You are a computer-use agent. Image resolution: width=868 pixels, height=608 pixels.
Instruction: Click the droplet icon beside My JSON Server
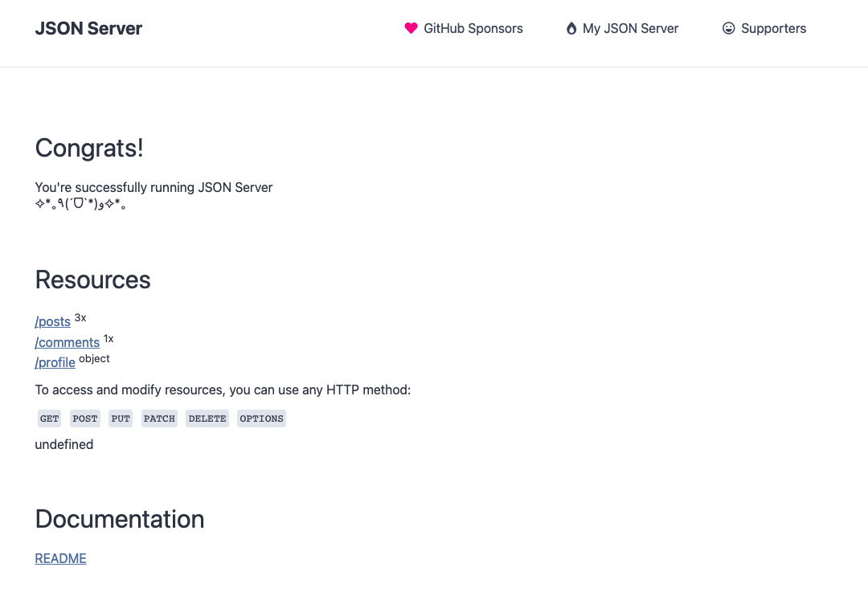point(571,28)
